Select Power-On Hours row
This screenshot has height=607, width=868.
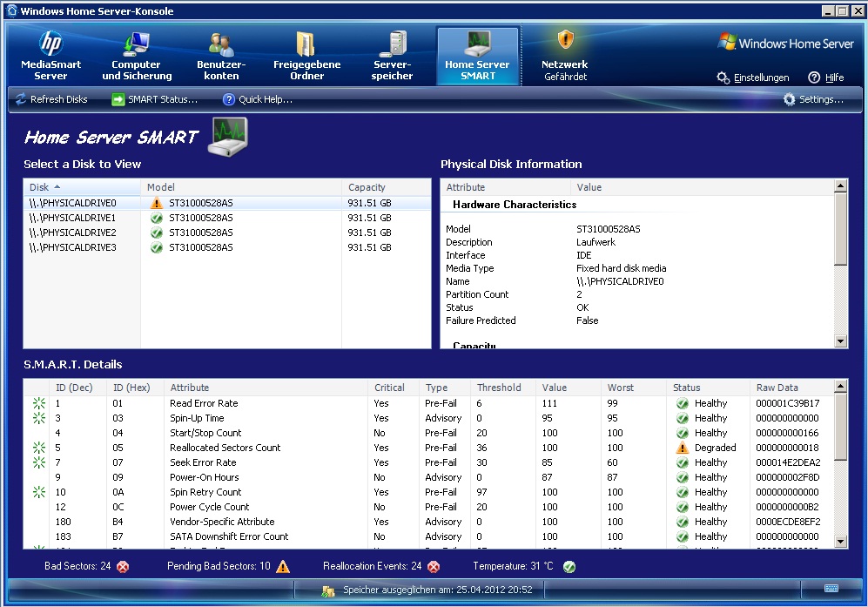pyautogui.click(x=428, y=477)
